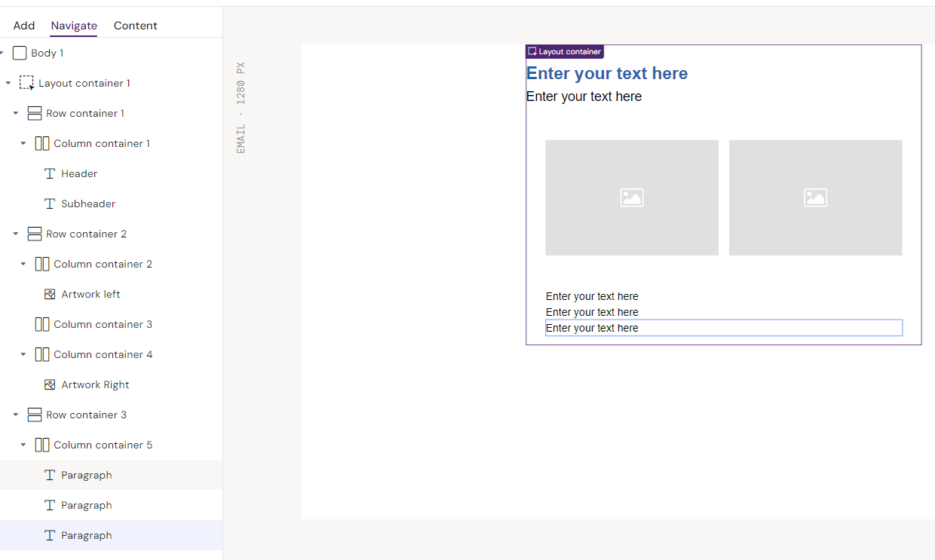Click the Artwork Right image icon
Viewport: 935px width, 560px height.
50,384
